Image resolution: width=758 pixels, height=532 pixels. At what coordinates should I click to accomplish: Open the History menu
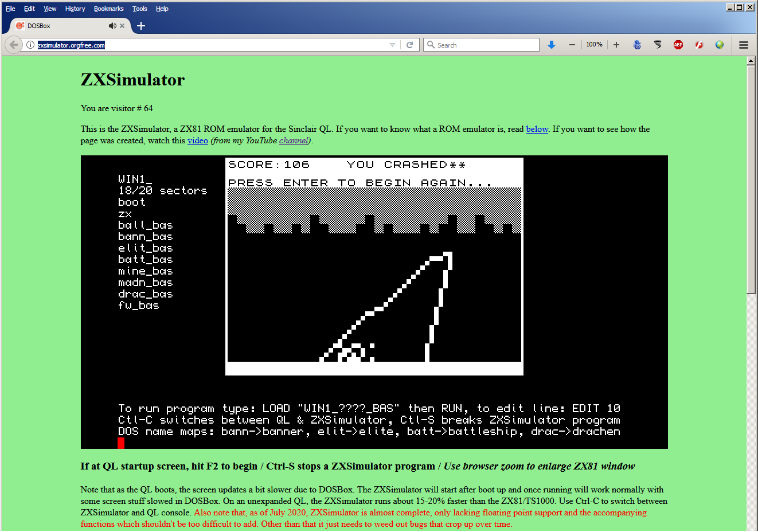point(75,9)
